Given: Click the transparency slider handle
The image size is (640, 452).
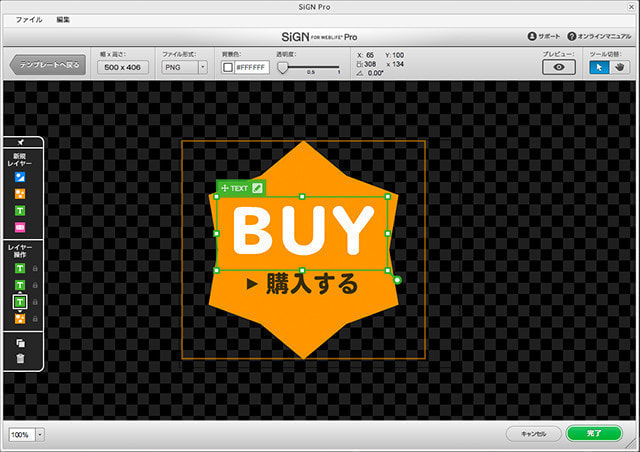Looking at the screenshot, I should [x=283, y=67].
